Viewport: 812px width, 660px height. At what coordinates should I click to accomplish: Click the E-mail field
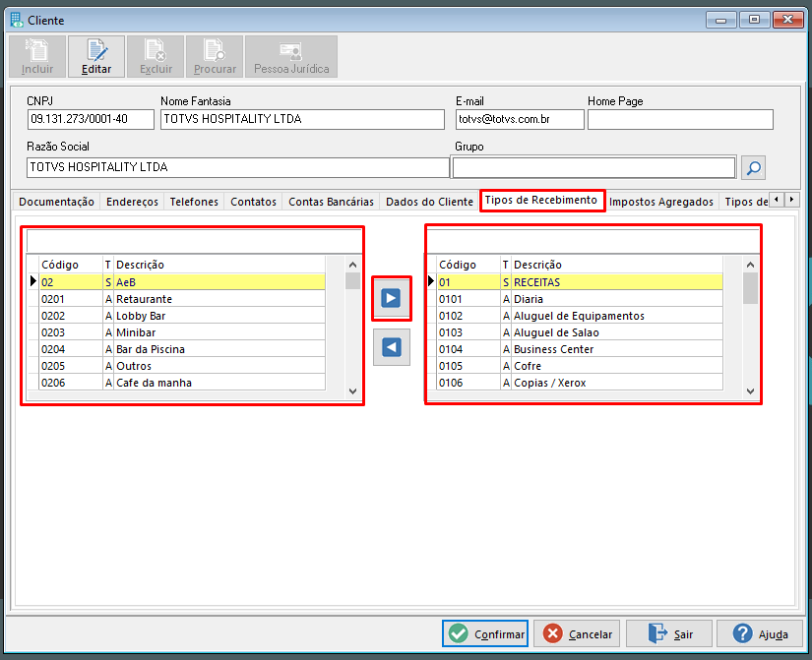(520, 119)
